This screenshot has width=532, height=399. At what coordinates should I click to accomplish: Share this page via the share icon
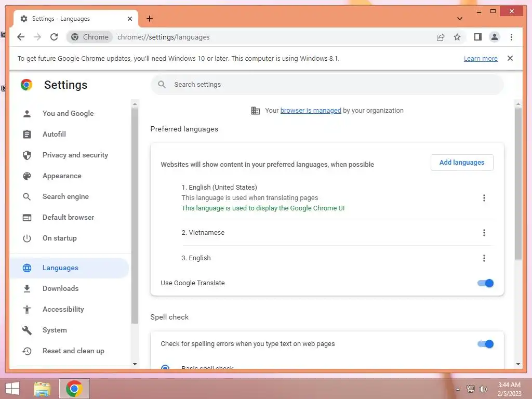click(441, 37)
